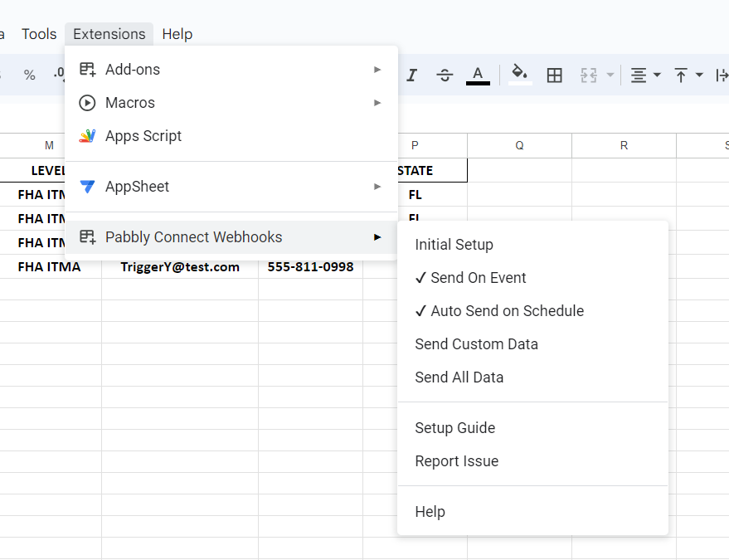Toggle the Send On Event option
Screen dimensions: 729x560
coord(532,278)
